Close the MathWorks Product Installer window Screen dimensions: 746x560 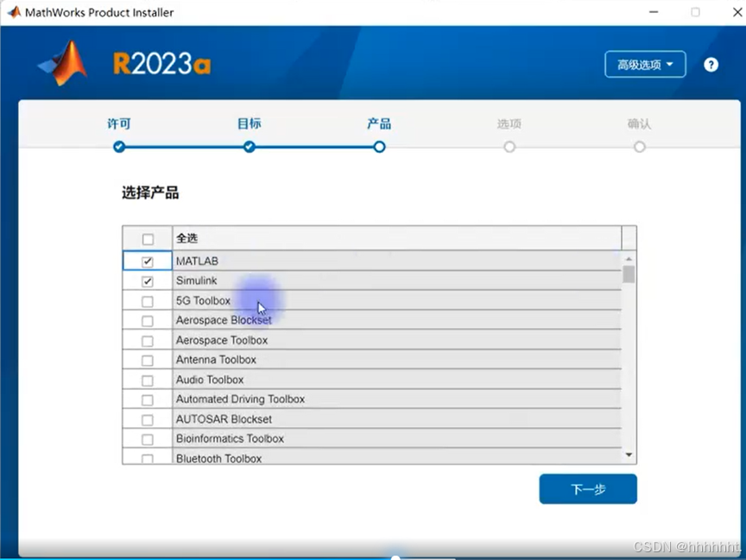[737, 12]
